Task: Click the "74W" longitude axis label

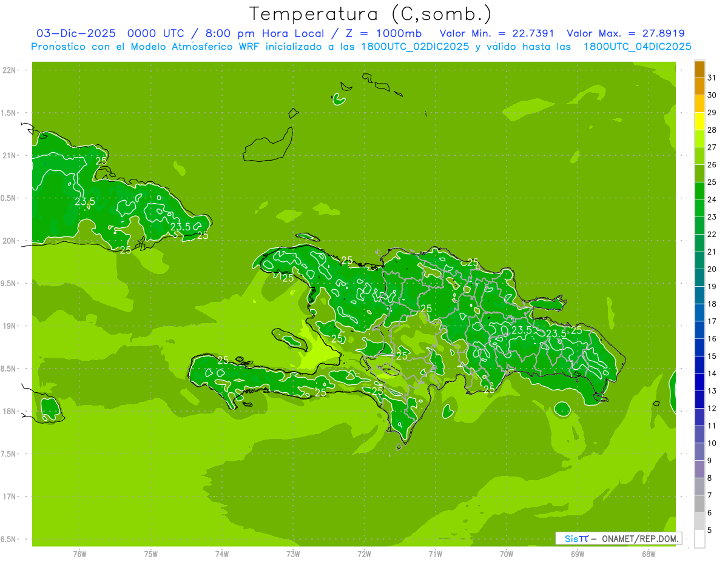Action: pyautogui.click(x=222, y=554)
